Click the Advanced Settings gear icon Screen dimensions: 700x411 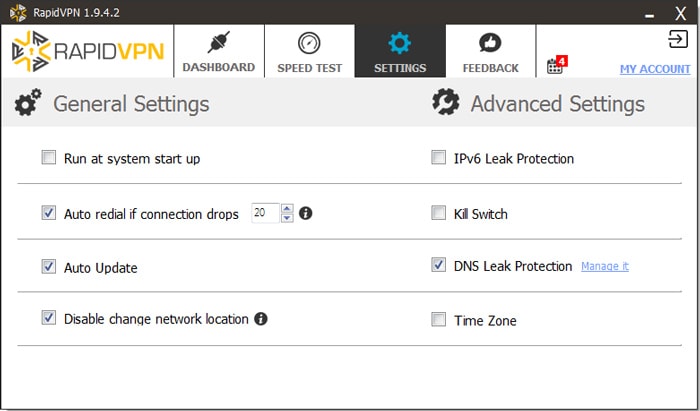446,102
